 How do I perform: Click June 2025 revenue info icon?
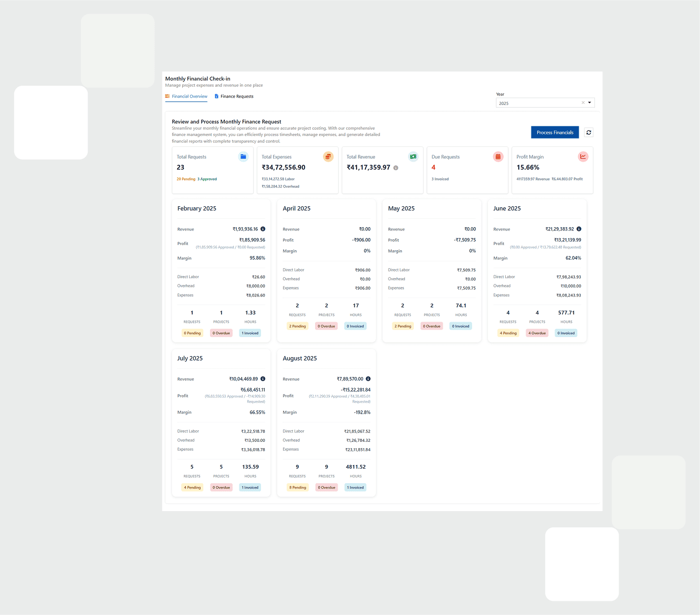point(579,229)
